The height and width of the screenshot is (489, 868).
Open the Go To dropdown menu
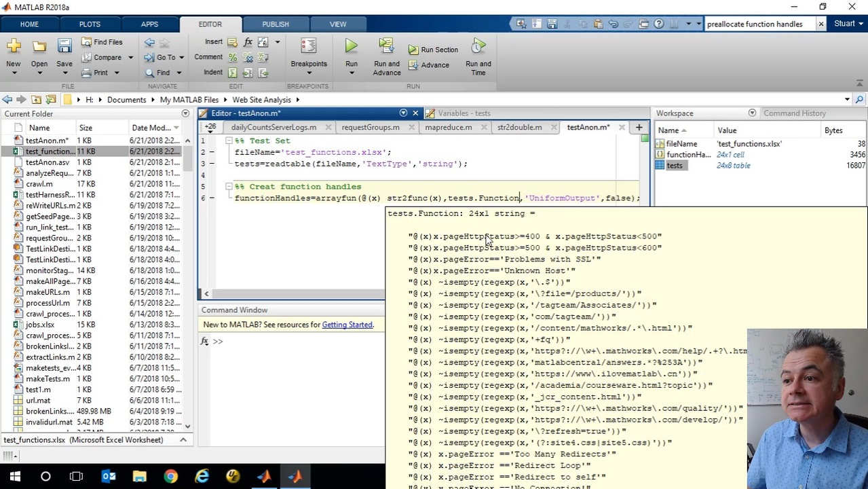tap(180, 58)
